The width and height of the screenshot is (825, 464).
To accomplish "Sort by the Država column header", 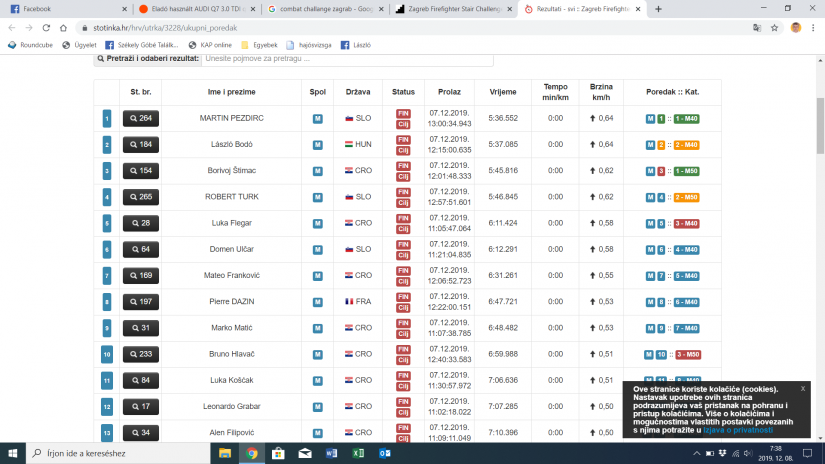I will (357, 92).
